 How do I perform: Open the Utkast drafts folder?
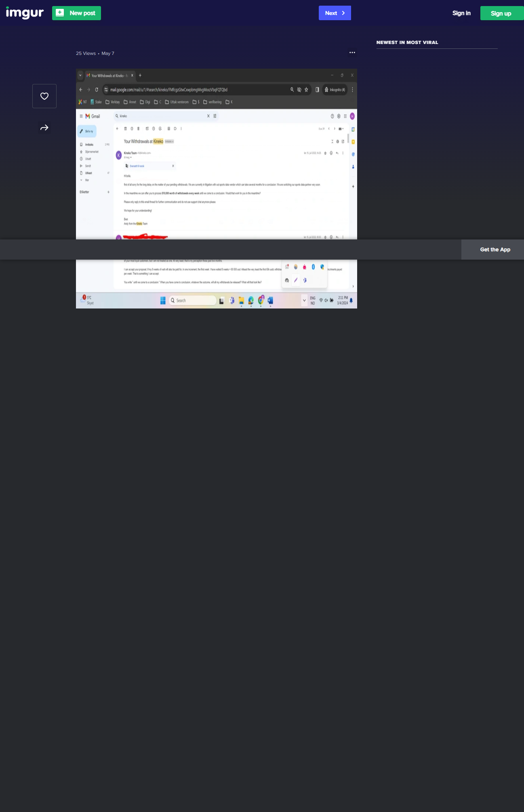tap(88, 173)
